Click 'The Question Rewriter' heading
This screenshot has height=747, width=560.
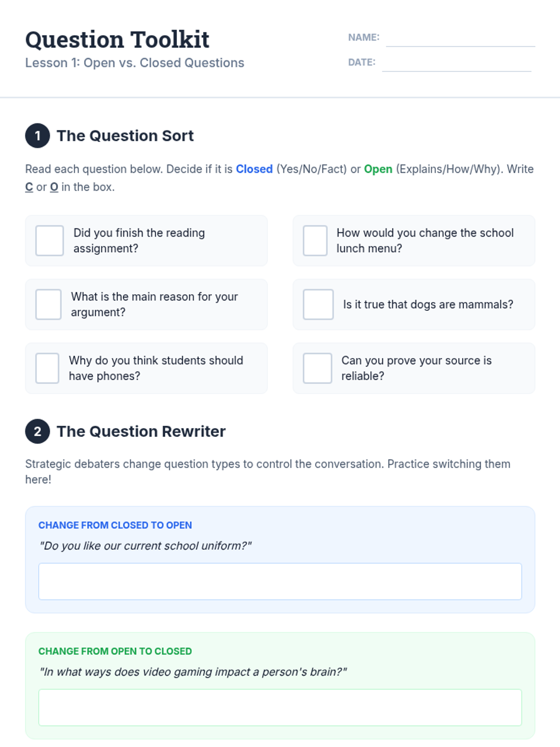pyautogui.click(x=141, y=431)
